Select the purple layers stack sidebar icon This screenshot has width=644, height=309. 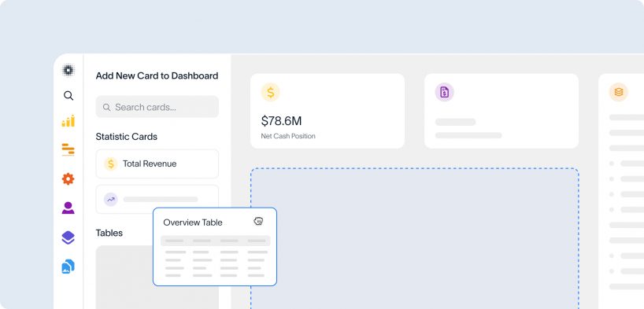(x=68, y=237)
